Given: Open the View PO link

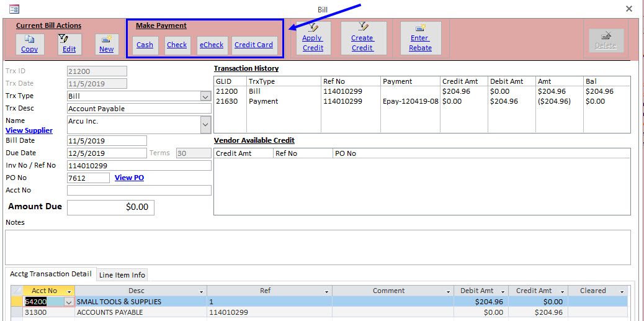Looking at the screenshot, I should click(130, 178).
